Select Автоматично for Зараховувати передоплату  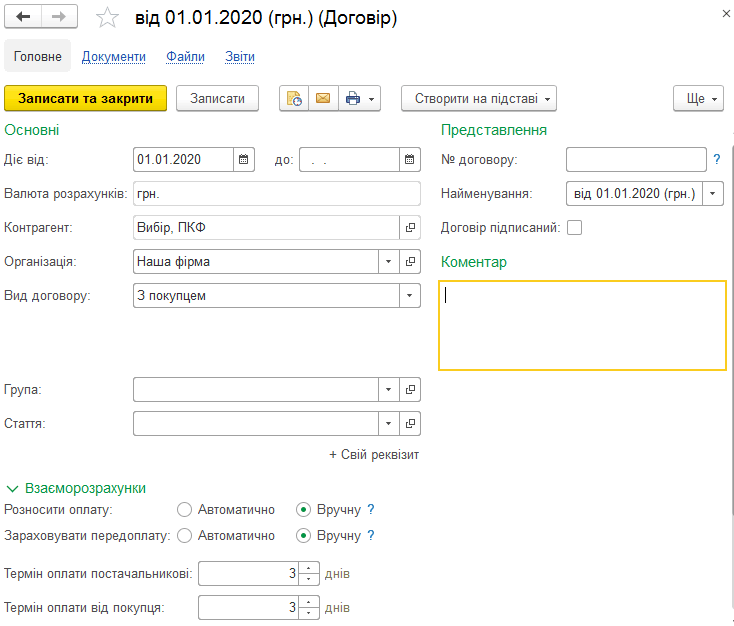tap(184, 535)
